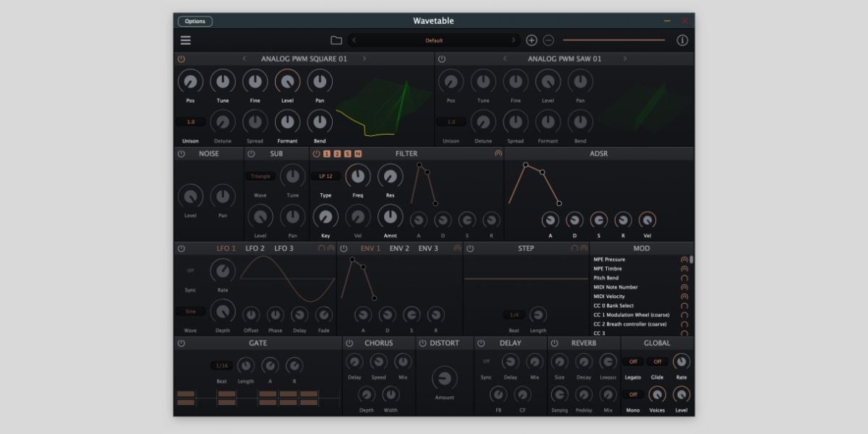Toggle power for ANALOG PWM SQUARE 01 oscillator

point(181,59)
